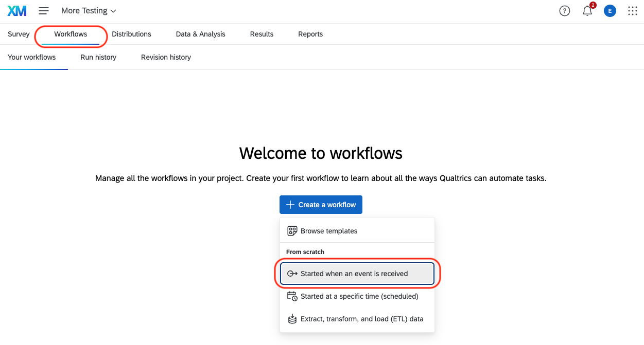
Task: Go to the Distributions tab
Action: 131,34
